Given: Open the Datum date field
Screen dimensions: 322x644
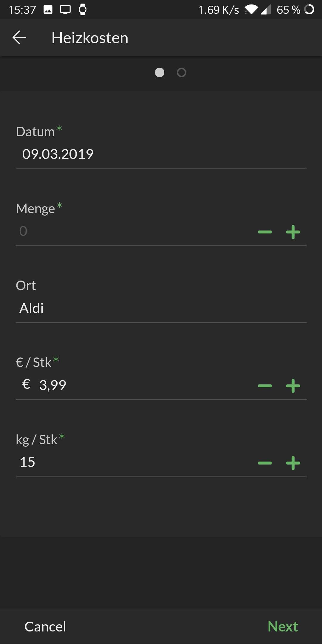Looking at the screenshot, I should coord(119,154).
